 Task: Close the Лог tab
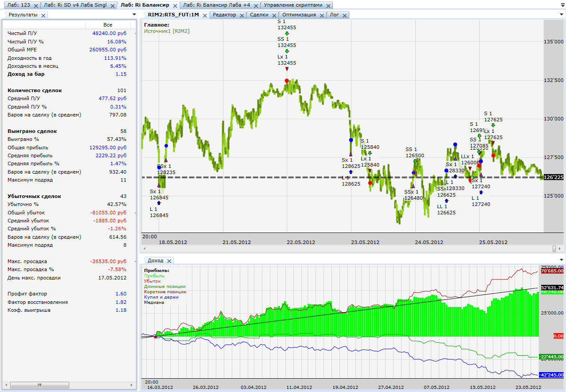tap(345, 15)
